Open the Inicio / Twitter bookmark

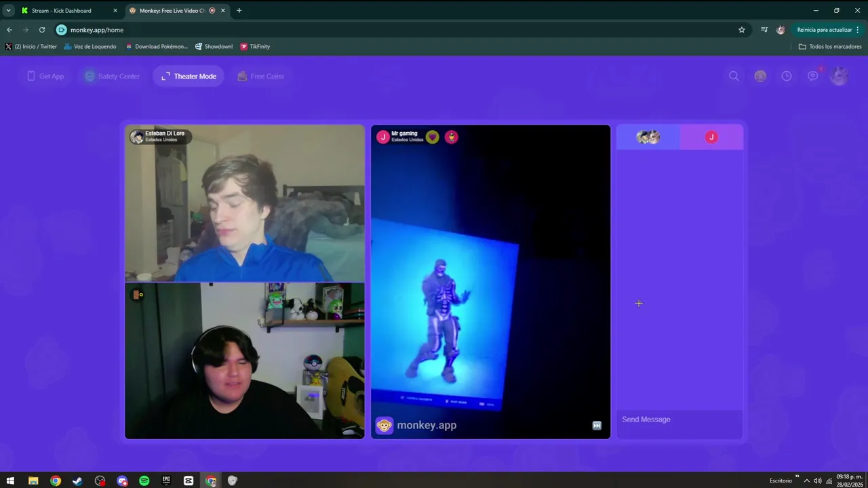31,47
